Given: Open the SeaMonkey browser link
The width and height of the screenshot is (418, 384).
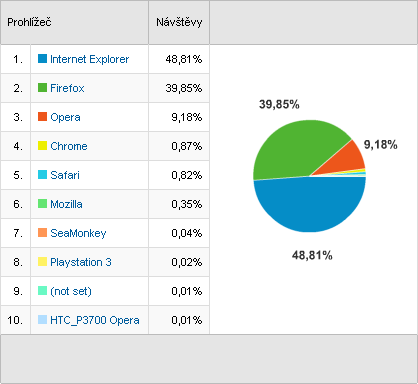Looking at the screenshot, I should click(78, 233).
